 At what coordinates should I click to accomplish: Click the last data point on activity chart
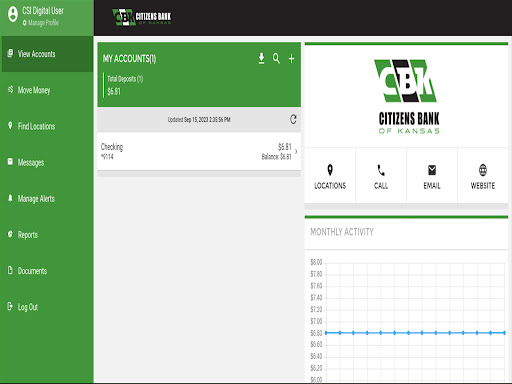click(x=504, y=333)
